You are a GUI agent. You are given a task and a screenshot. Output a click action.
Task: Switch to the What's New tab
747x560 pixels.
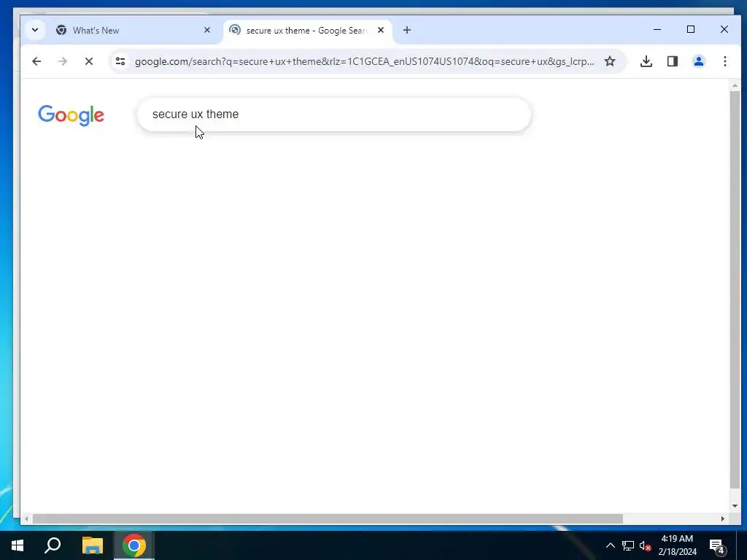(133, 31)
